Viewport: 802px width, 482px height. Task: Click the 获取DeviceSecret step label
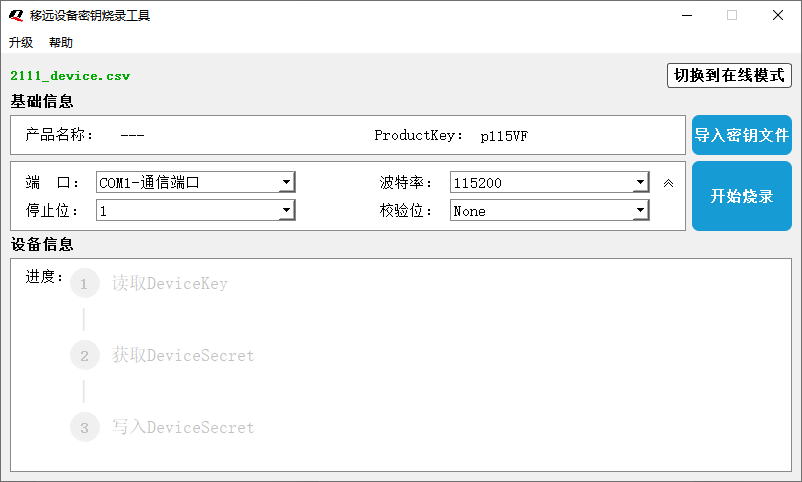click(183, 355)
